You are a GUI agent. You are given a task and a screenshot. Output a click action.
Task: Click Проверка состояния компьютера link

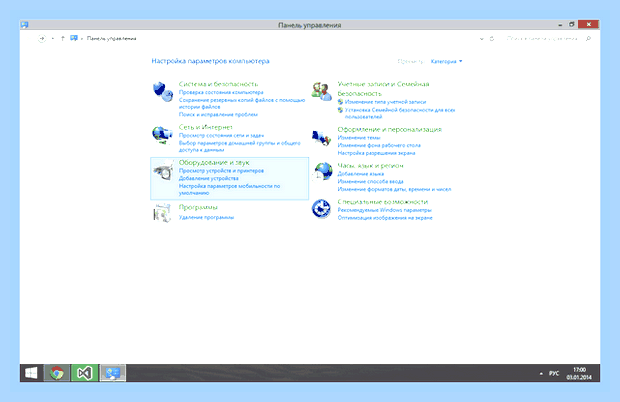point(221,92)
